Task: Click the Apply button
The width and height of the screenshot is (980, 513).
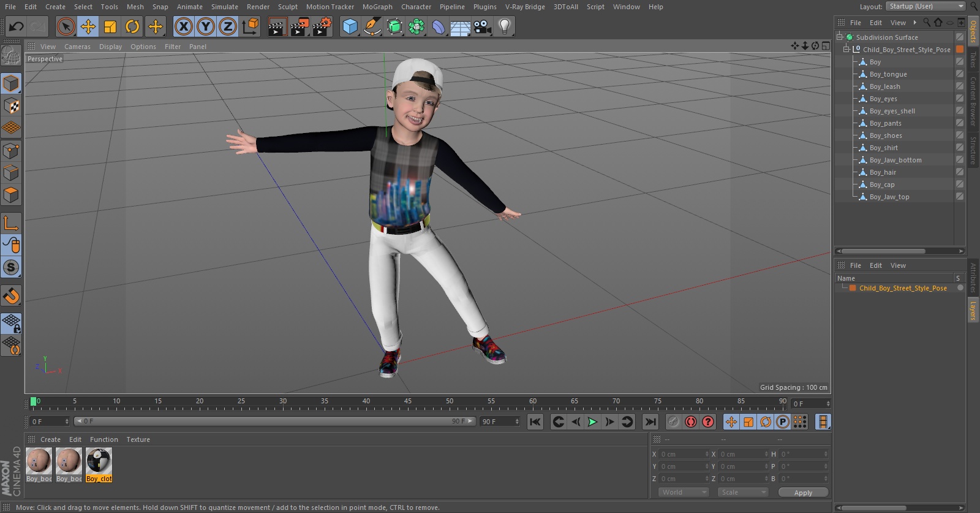Action: pos(803,493)
